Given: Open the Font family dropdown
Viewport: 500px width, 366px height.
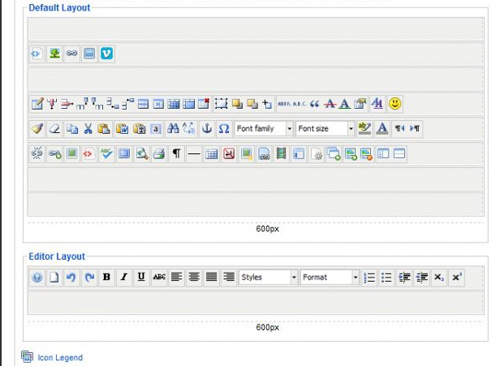Looking at the screenshot, I should (x=264, y=128).
